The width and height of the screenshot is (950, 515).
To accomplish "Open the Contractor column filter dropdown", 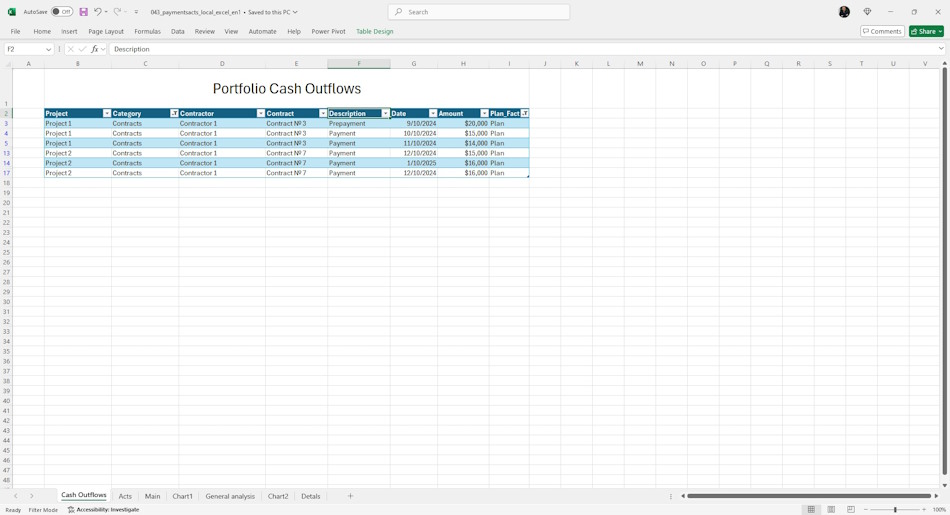I will [261, 113].
